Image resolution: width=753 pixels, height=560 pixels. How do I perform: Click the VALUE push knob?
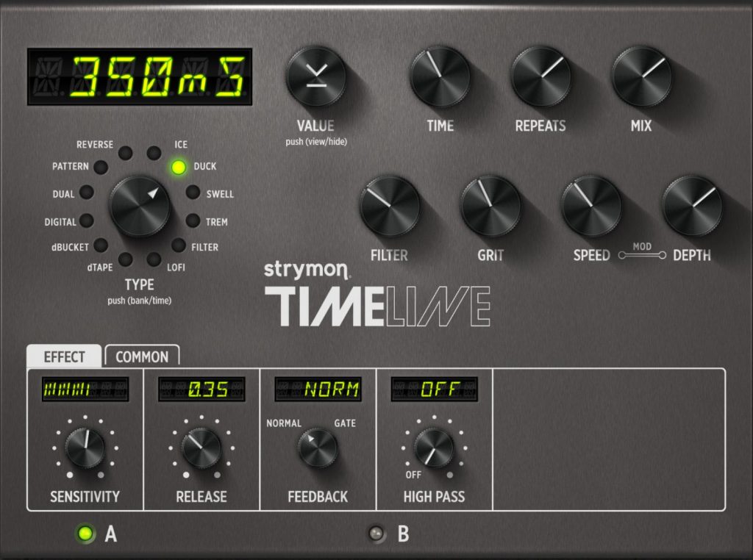(316, 76)
